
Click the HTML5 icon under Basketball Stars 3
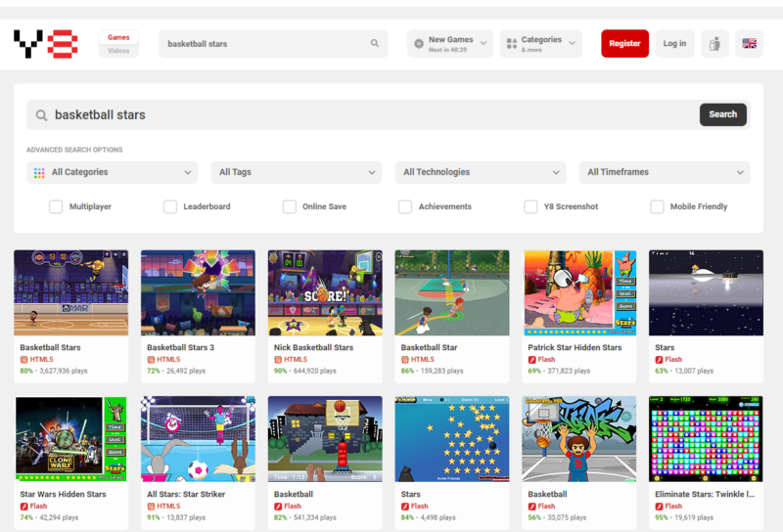(151, 360)
